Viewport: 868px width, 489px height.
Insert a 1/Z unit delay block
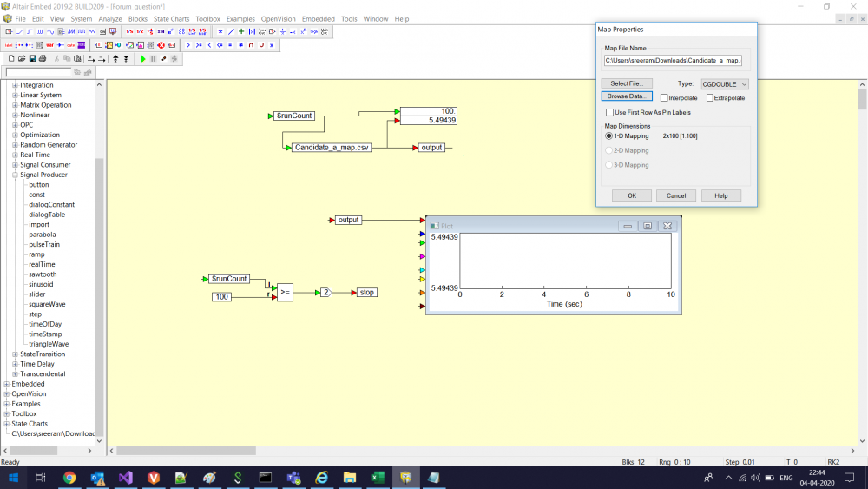140,31
